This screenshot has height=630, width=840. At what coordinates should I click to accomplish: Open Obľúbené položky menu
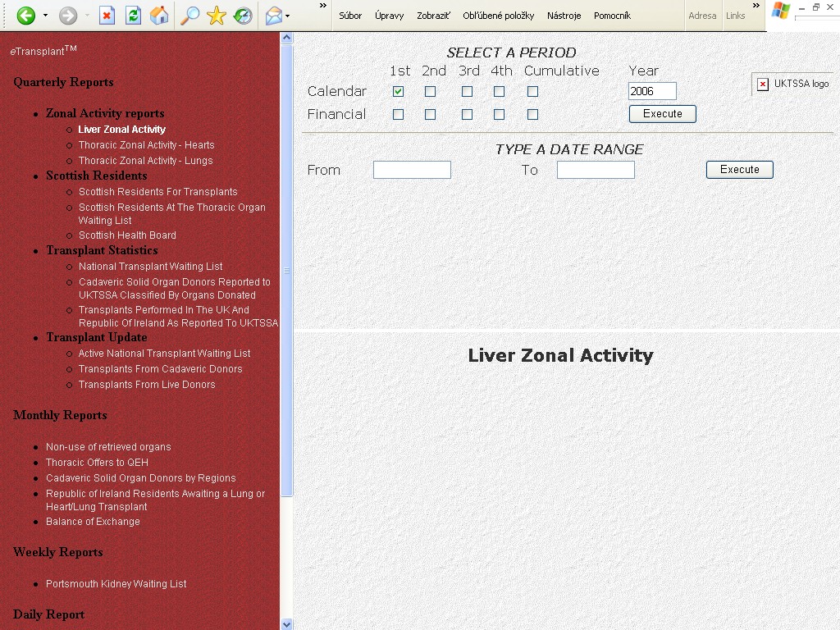point(498,16)
